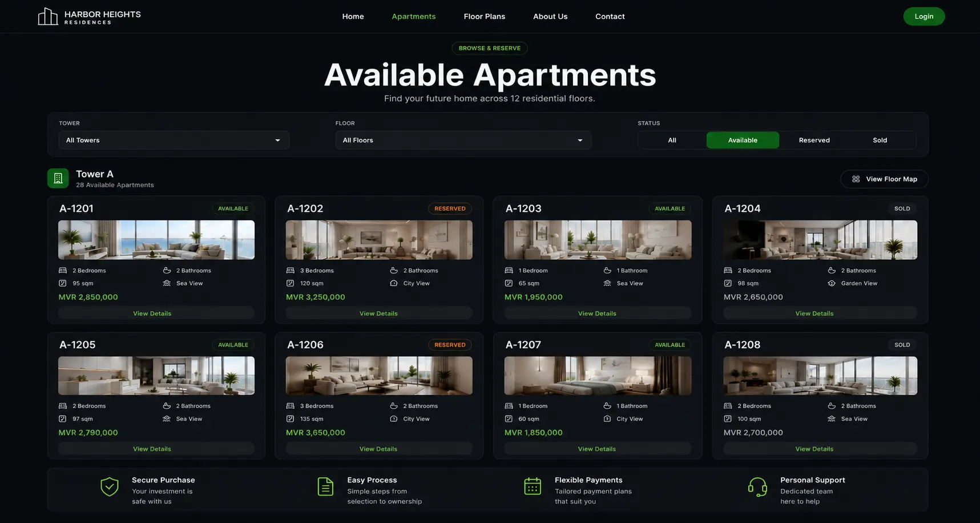Open the Contact page

pos(610,17)
